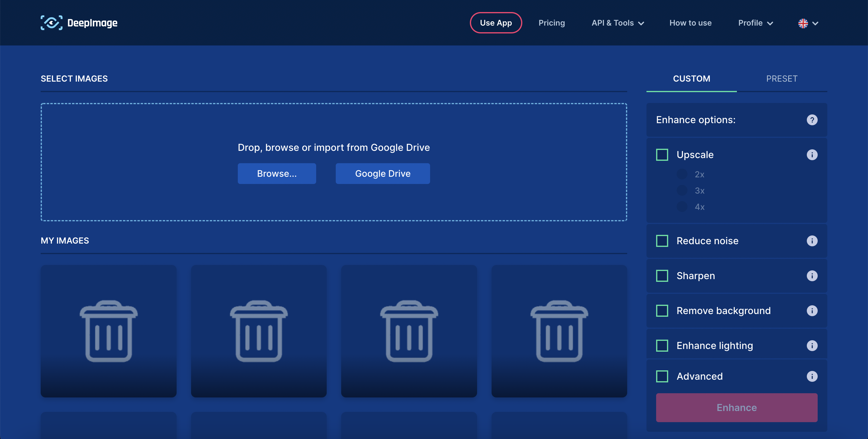The height and width of the screenshot is (439, 868).
Task: Click the Browse... button
Action: click(x=277, y=173)
